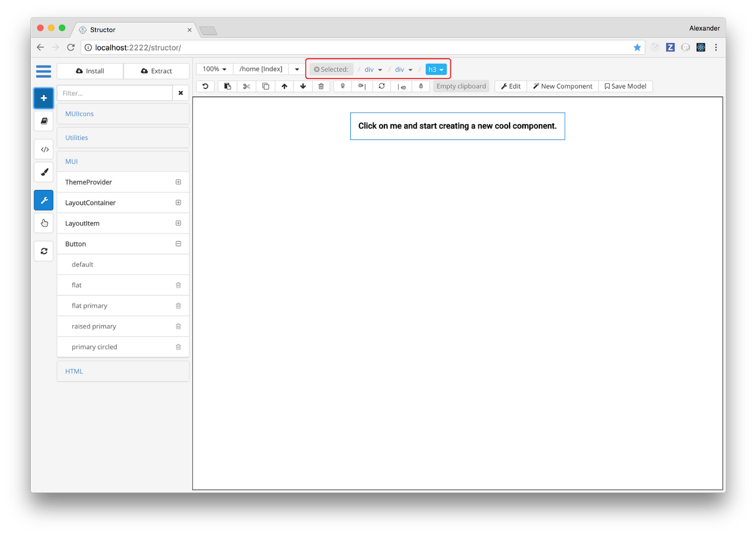Click the New Component button
This screenshot has width=756, height=536.
562,86
